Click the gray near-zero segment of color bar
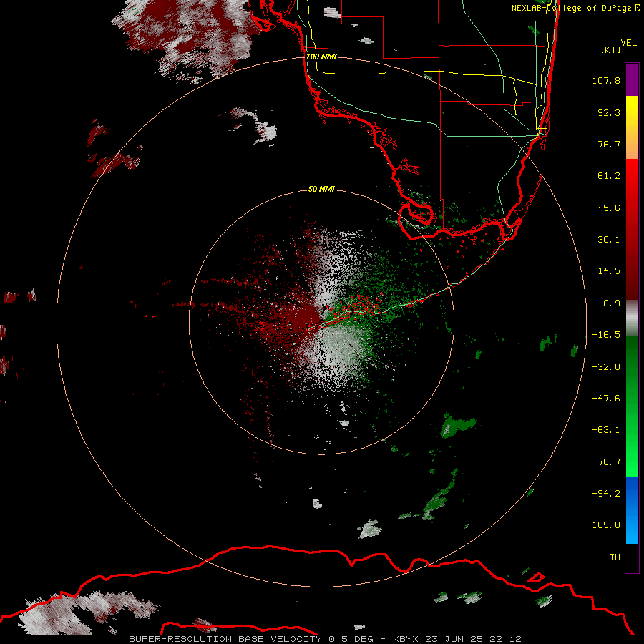This screenshot has height=644, width=644. pyautogui.click(x=632, y=318)
